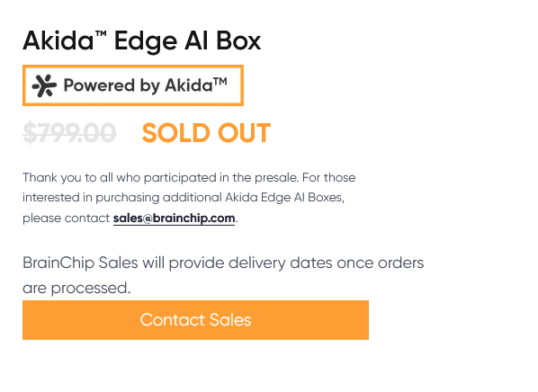Click the presale thank-you paragraph's first line
Screen dimensions: 538x392
click(x=189, y=178)
